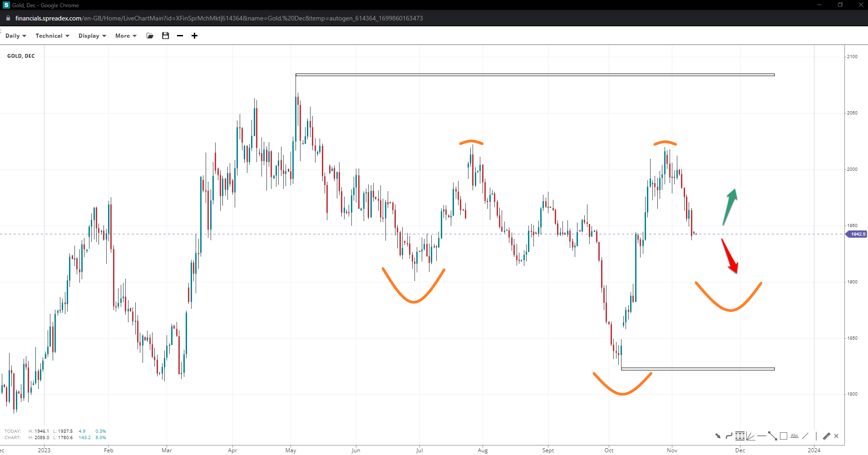Click the browser address bar URL
Viewport: 868px width, 455px height.
[x=219, y=18]
